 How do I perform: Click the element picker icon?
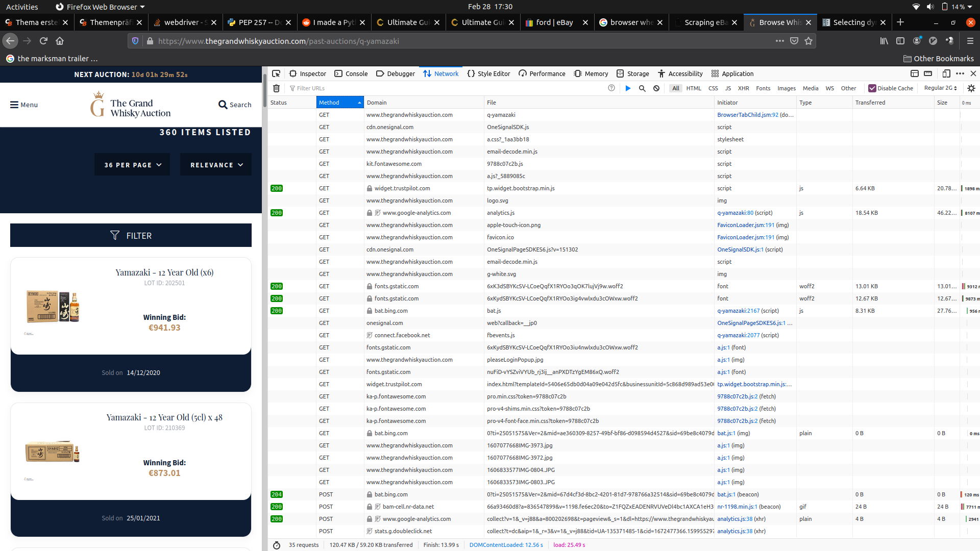click(x=276, y=73)
